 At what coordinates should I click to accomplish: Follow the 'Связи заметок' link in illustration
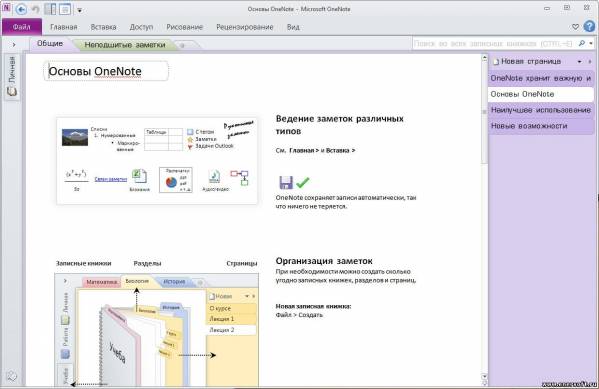pos(110,179)
